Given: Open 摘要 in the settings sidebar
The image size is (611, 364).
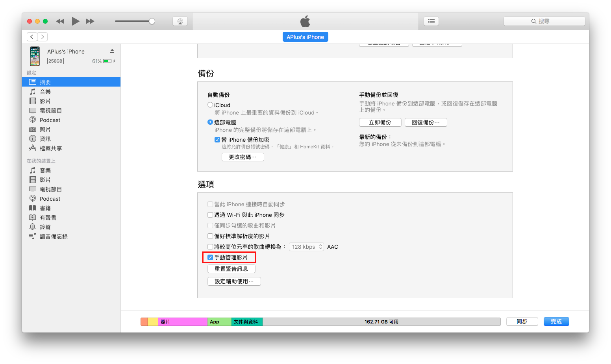Looking at the screenshot, I should tap(71, 82).
